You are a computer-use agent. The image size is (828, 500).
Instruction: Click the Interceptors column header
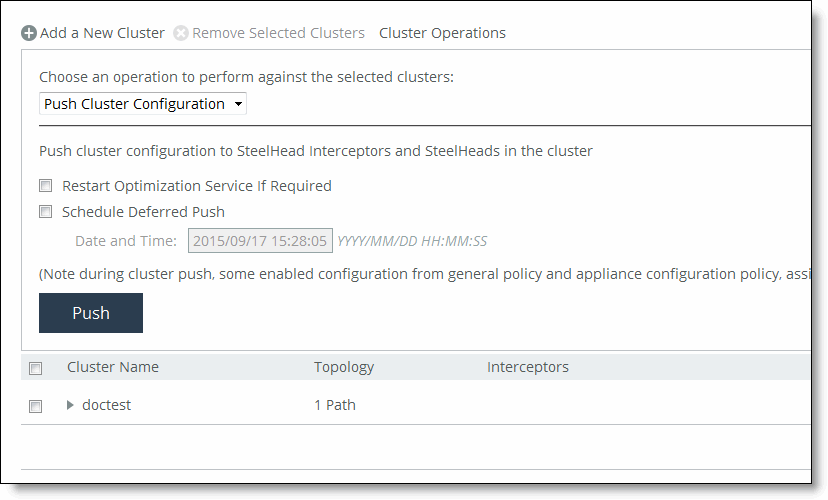coord(528,367)
